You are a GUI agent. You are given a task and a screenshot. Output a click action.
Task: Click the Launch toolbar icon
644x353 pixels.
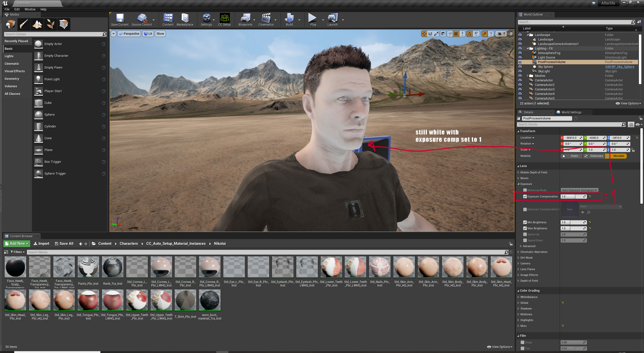[x=332, y=20]
